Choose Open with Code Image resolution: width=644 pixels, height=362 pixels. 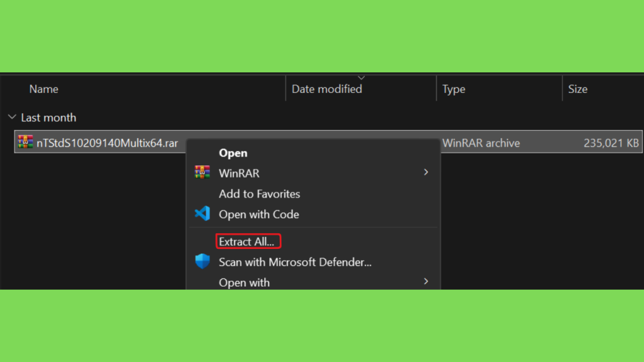(258, 214)
